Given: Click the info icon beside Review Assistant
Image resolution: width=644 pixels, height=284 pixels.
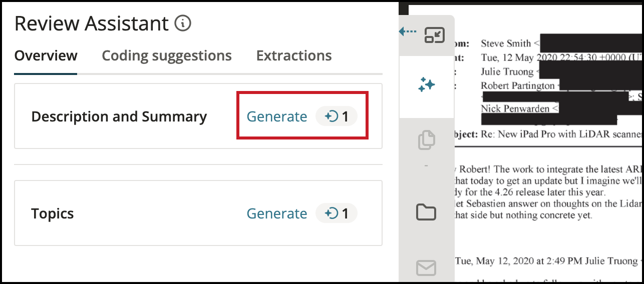Looking at the screenshot, I should pyautogui.click(x=183, y=23).
